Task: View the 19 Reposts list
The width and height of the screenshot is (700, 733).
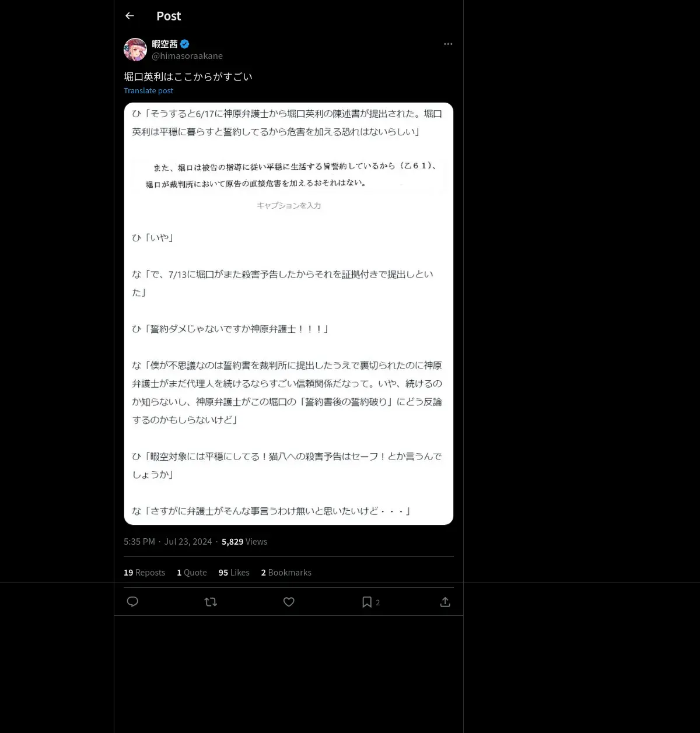Action: 144,573
